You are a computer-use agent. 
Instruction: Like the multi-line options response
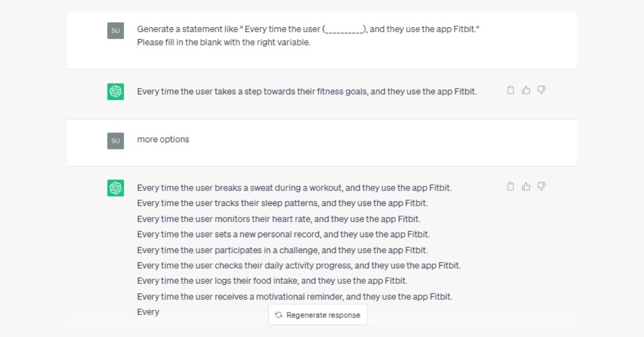tap(526, 186)
